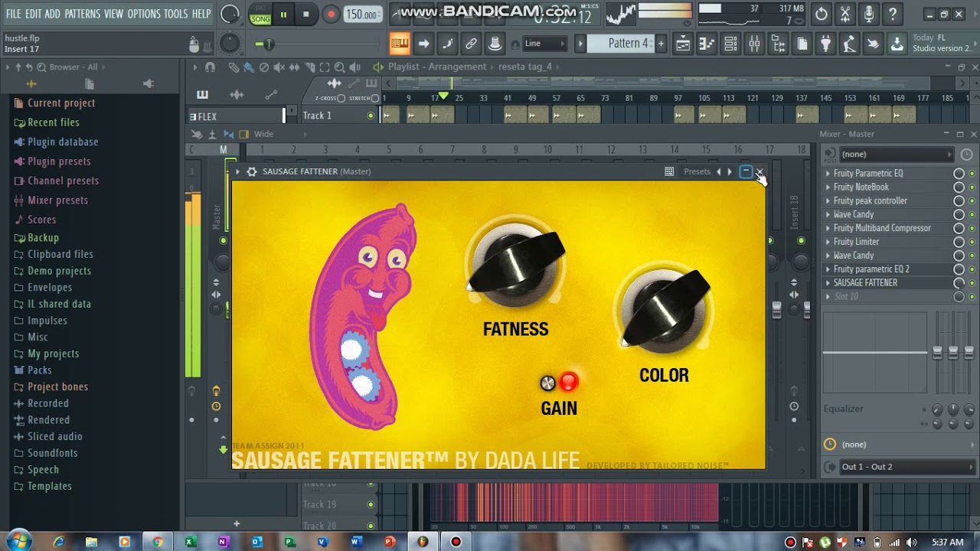
Task: Click the red GAIN indicator light
Action: coord(569,381)
